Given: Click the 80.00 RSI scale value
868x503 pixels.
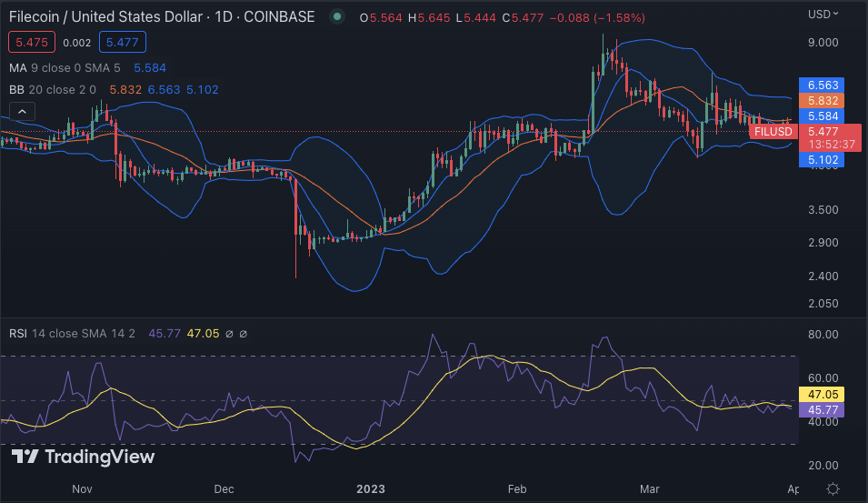Looking at the screenshot, I should tap(823, 335).
